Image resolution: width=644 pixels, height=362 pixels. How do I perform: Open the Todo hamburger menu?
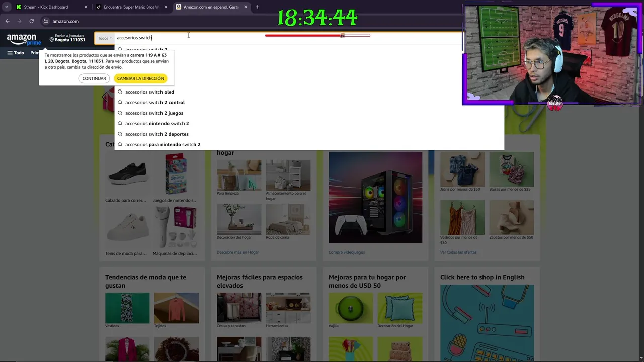tap(15, 53)
